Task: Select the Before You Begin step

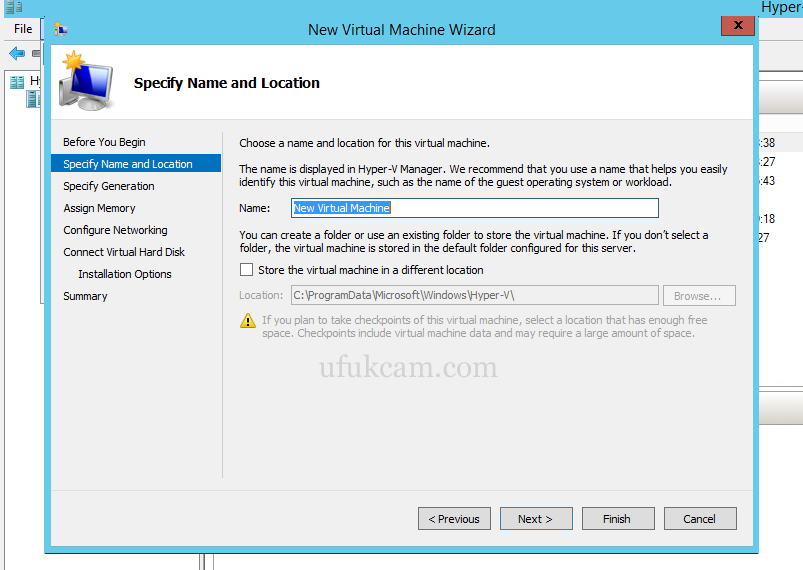Action: click(x=104, y=142)
